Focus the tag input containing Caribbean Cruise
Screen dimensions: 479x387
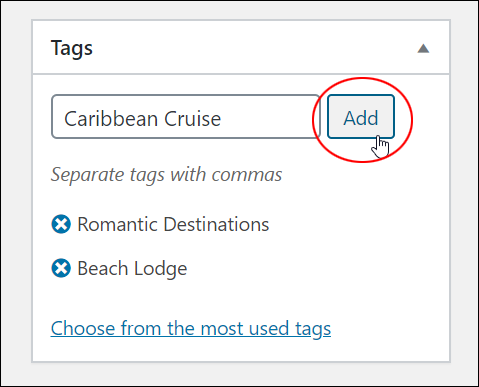[x=186, y=117]
